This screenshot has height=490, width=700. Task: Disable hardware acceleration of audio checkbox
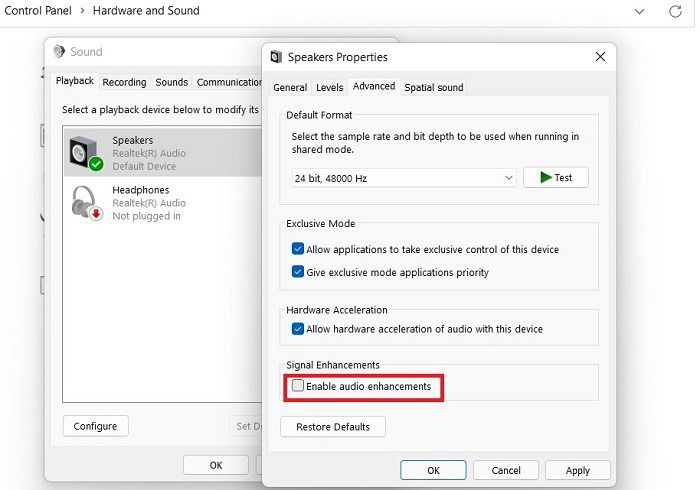(x=297, y=328)
